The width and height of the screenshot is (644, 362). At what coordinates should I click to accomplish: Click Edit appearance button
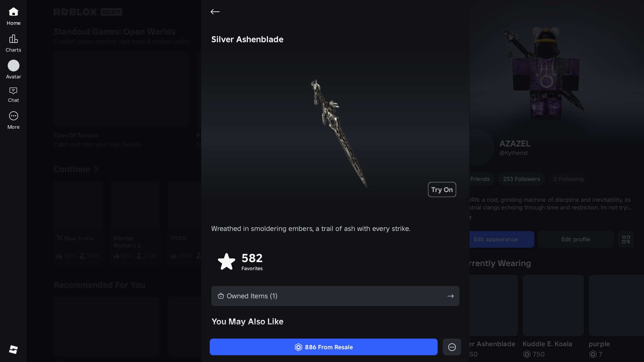[501, 239]
